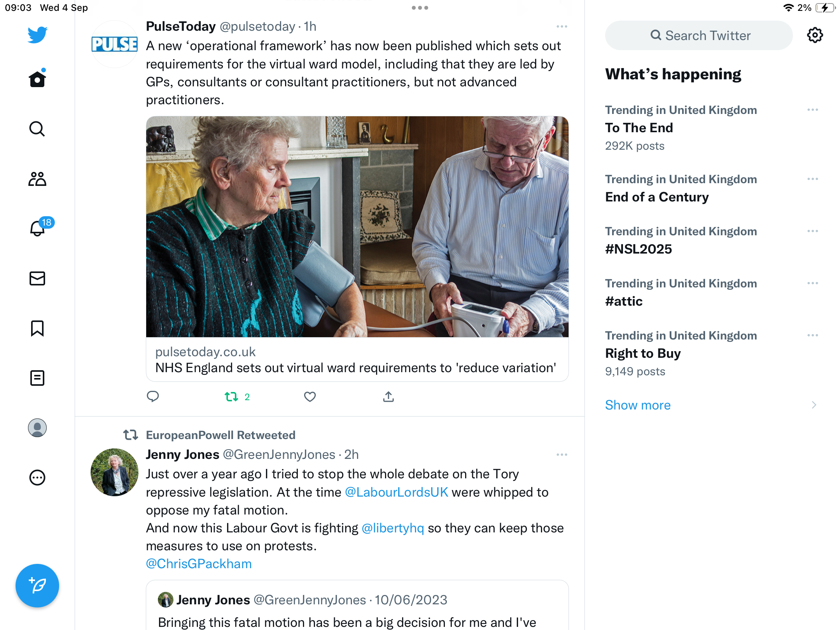Like the PulseToday tweet

pos(310,397)
